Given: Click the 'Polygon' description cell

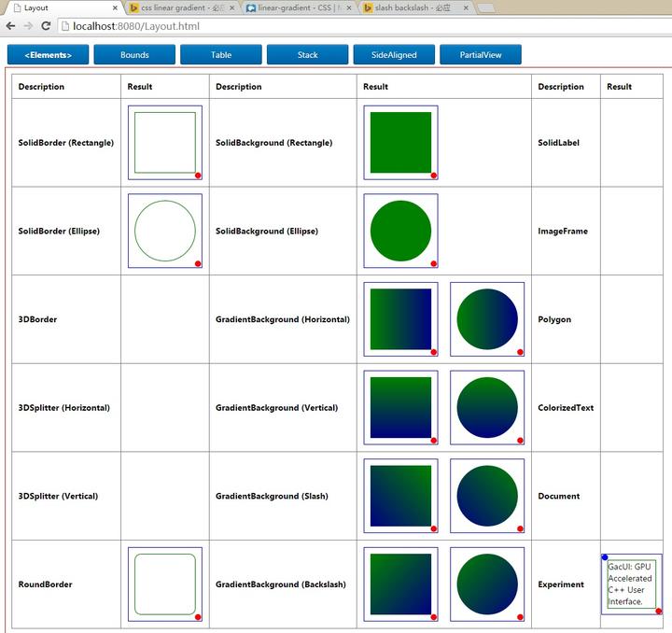Looking at the screenshot, I should [x=566, y=319].
